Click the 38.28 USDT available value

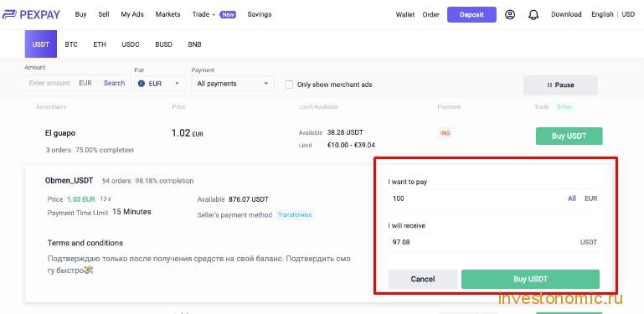coord(345,132)
